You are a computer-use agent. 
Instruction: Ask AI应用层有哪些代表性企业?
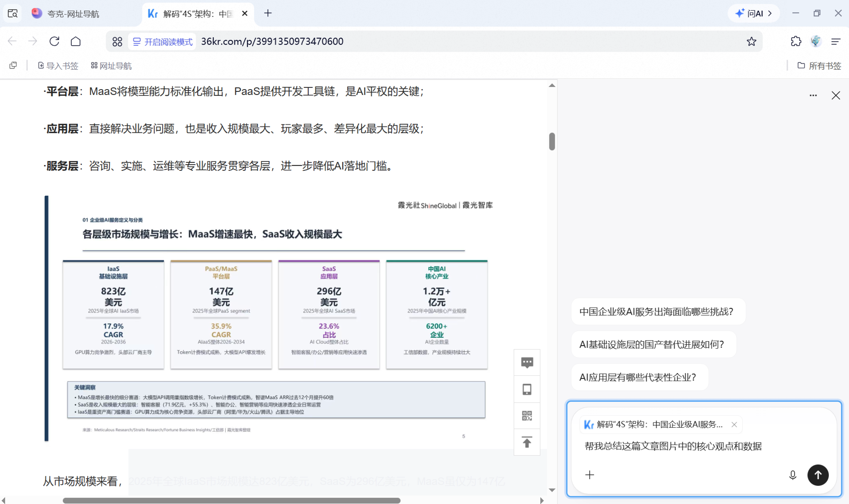pyautogui.click(x=639, y=377)
